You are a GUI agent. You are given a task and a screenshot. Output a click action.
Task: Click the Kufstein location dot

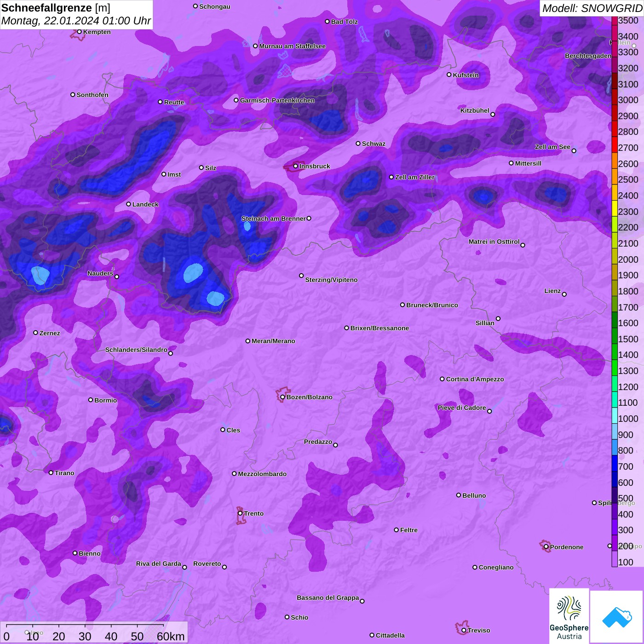pos(449,75)
